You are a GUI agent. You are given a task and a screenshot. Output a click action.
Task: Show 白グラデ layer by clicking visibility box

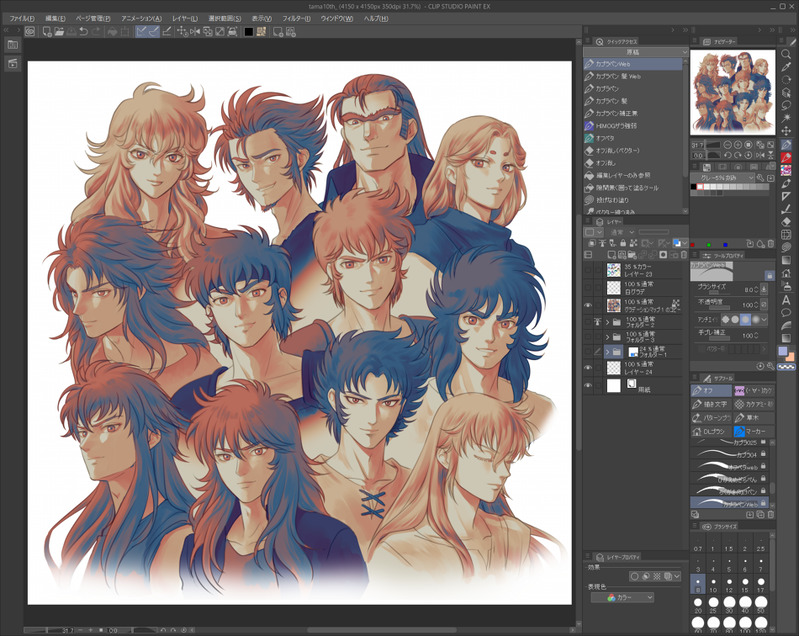point(588,287)
